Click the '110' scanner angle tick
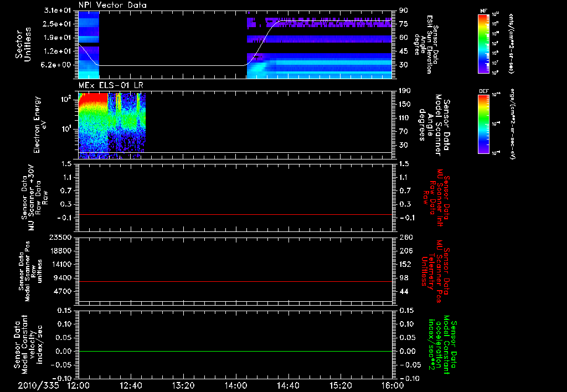 [x=405, y=118]
